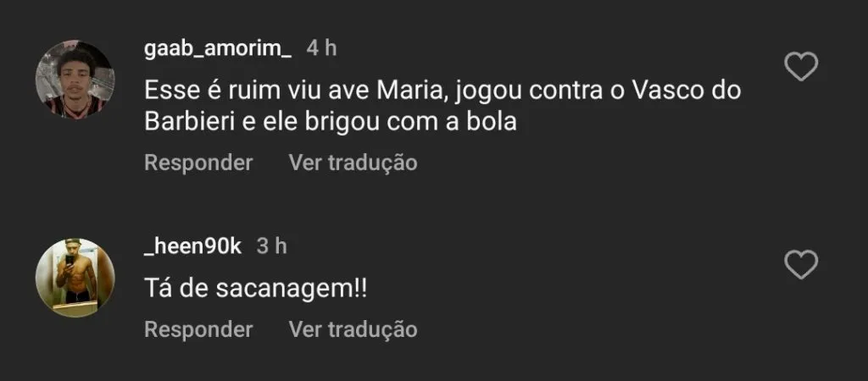Click Ver tradução below "Tá de sacanagem!!"
The image size is (868, 381).
point(353,329)
